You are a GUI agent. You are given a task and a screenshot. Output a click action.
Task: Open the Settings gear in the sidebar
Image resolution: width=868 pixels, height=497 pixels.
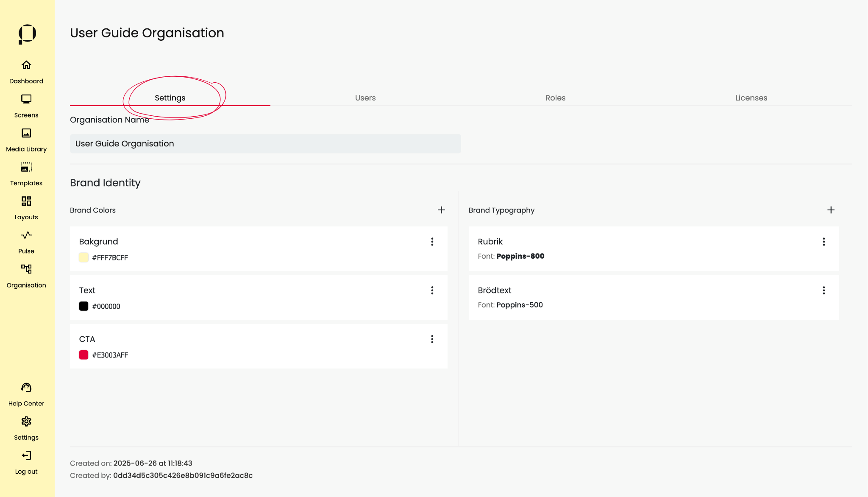26,422
